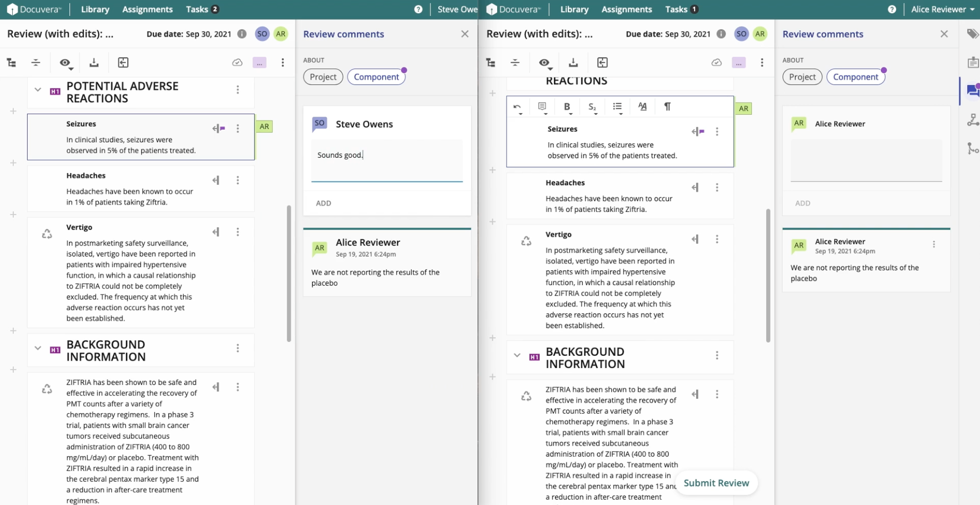The height and width of the screenshot is (505, 980).
Task: Collapse POTENTIAL ADVERSE REACTIONS heading in left window
Action: (x=38, y=90)
